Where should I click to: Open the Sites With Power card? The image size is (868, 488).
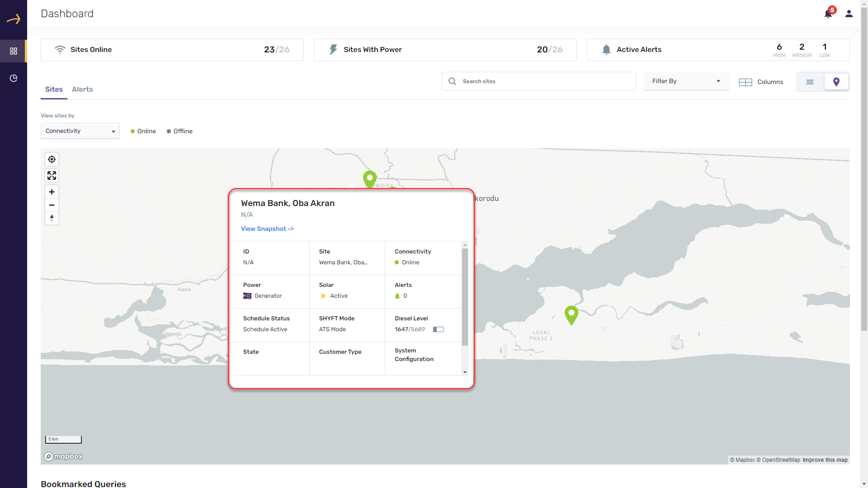[x=445, y=49]
